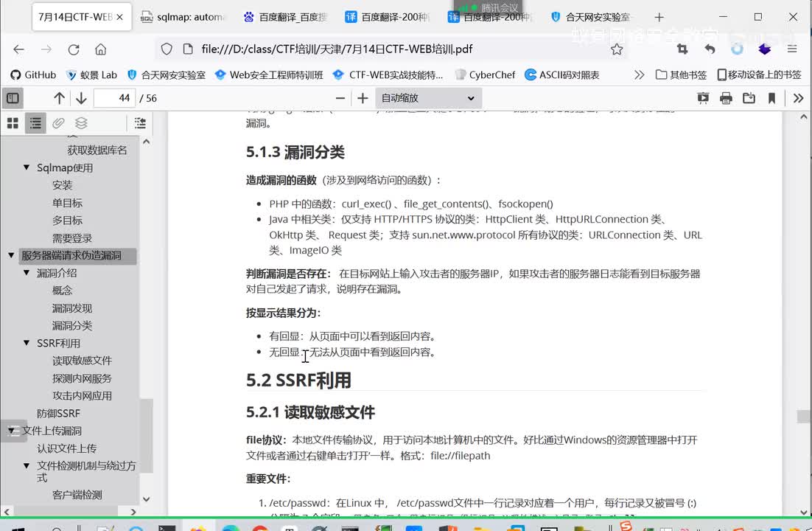Show more bookmarks overflow chevron
This screenshot has height=531, width=812.
(x=640, y=74)
